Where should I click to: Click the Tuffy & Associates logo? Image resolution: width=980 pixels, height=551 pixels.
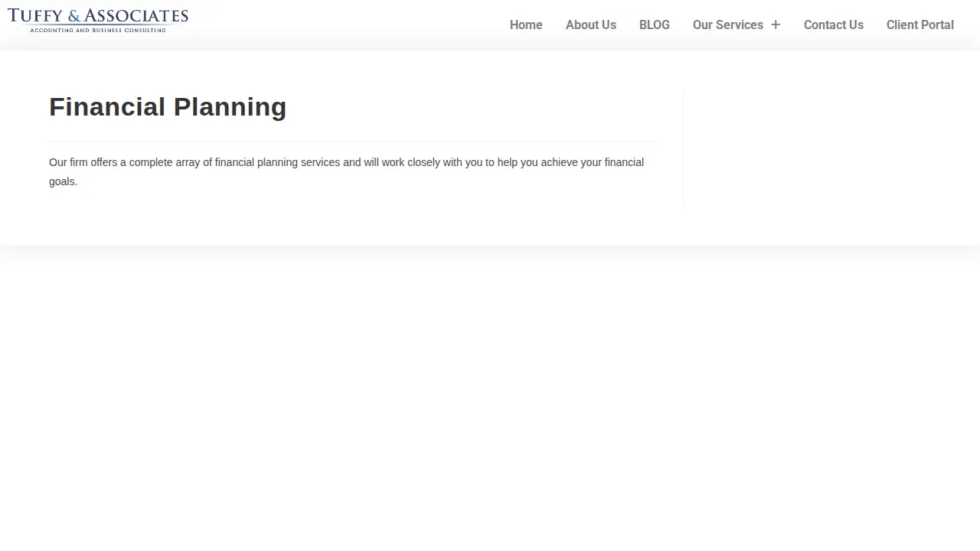tap(98, 20)
